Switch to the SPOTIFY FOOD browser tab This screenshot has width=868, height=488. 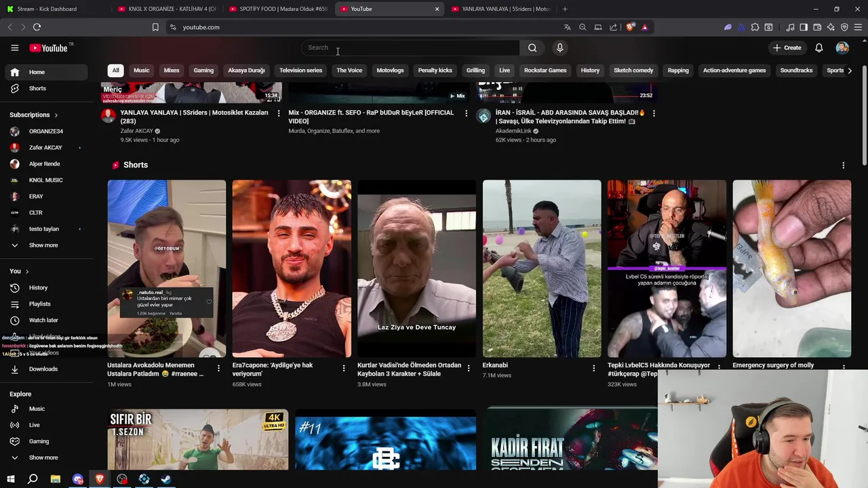pyautogui.click(x=279, y=9)
